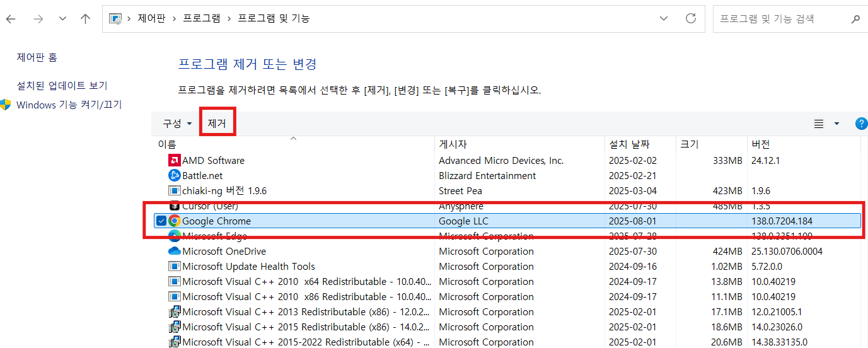868x348 pixels.
Task: Uncheck the Google Chrome row checkbox
Action: 161,221
